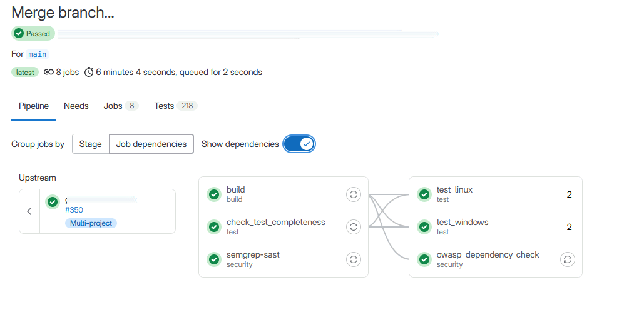Open the Tests tab
Screen dimensions: 644x317
[176, 106]
